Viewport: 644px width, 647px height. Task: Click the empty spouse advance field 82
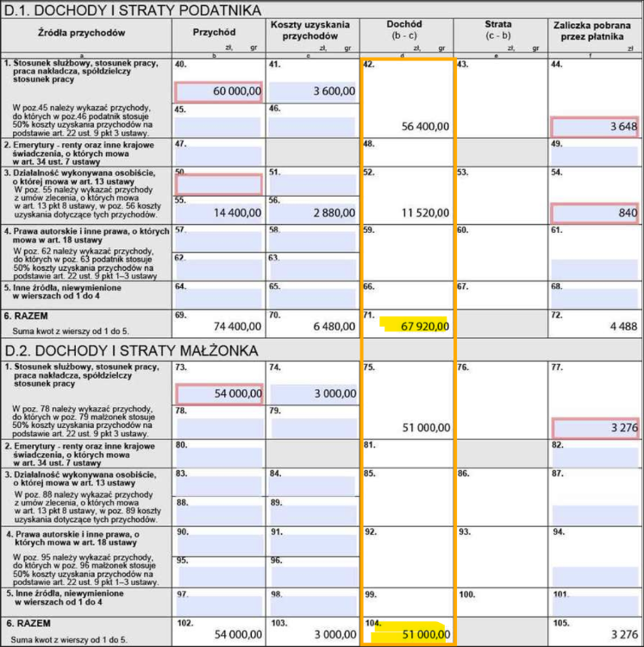pos(596,457)
